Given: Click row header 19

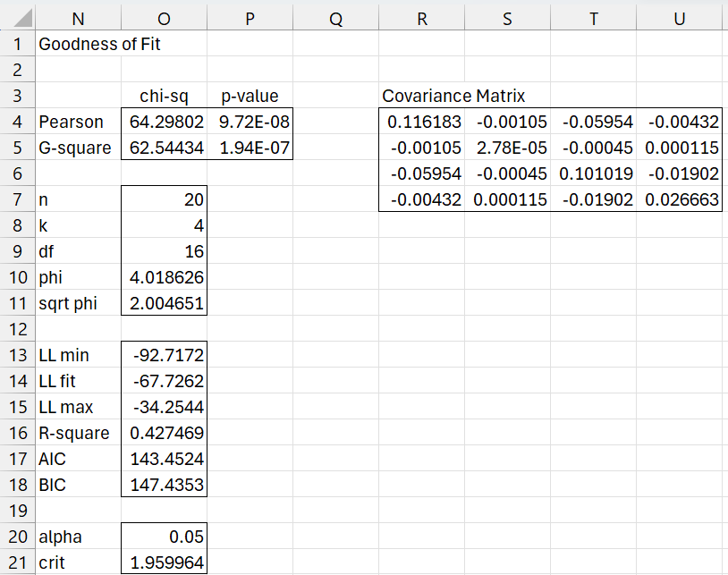Looking at the screenshot, I should coord(18,511).
